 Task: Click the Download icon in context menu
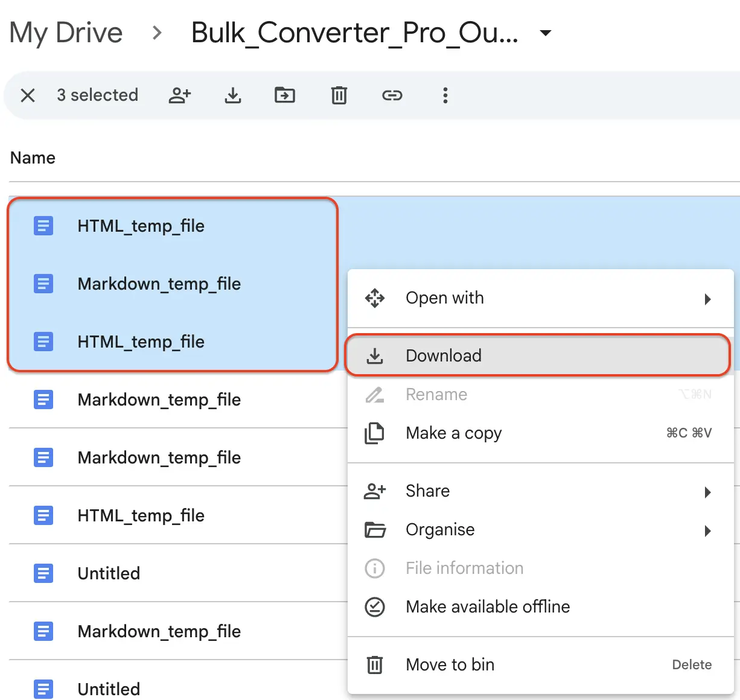[375, 356]
